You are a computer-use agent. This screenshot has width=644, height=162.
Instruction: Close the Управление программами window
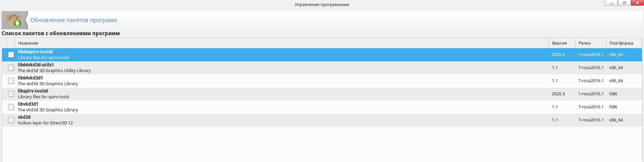coord(637,3)
